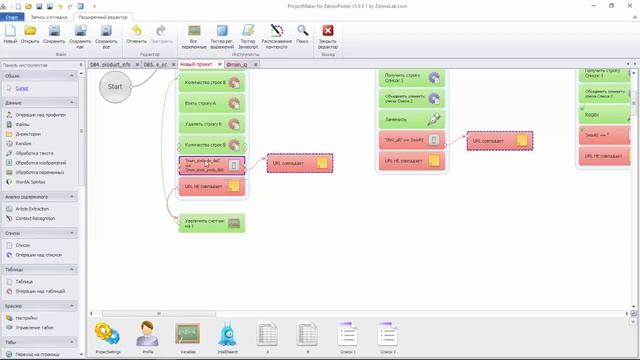Open the quick access toolbar customize arrow
Screen dimensions: 640x360
point(95,6)
